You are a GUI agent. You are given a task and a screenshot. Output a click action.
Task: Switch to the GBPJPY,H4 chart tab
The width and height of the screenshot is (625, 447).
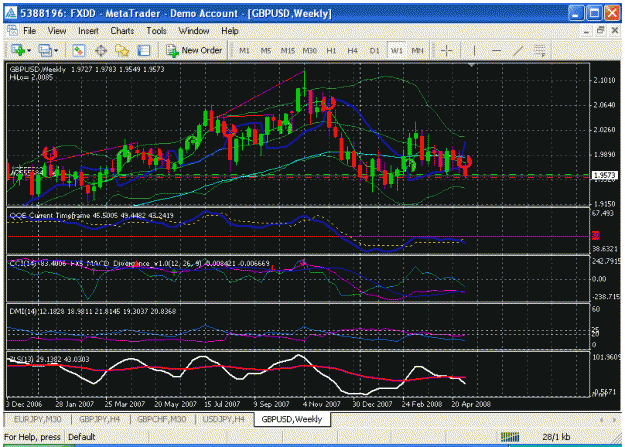click(x=99, y=419)
